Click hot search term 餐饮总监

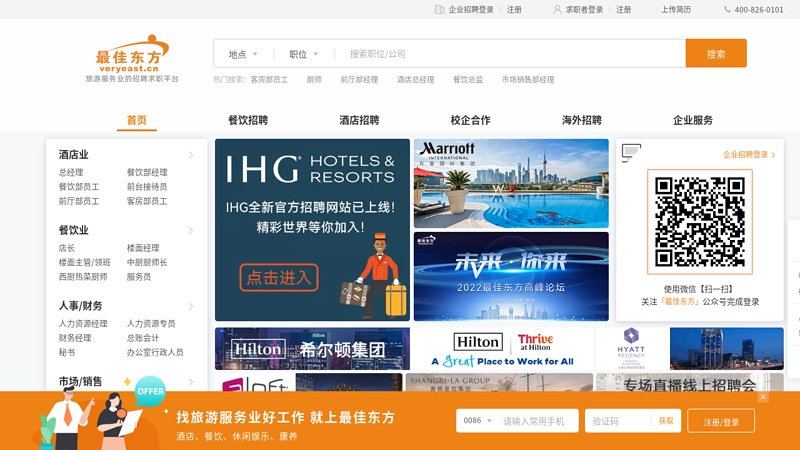pyautogui.click(x=468, y=80)
